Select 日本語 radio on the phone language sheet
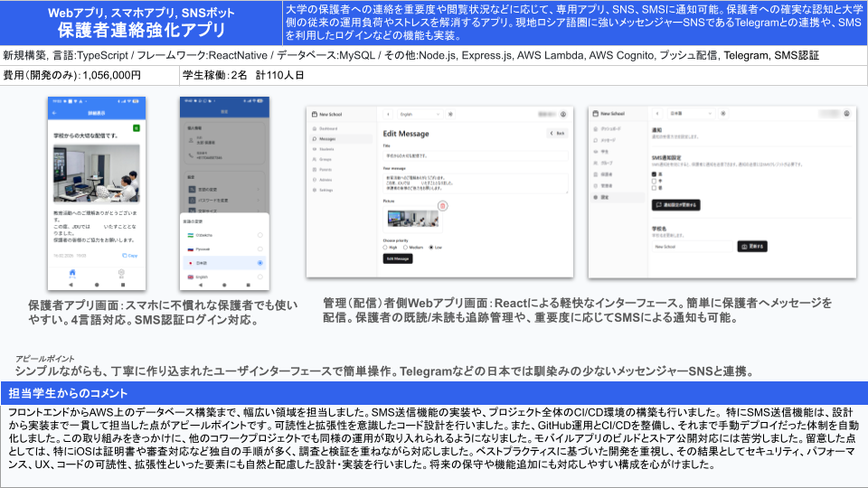868x488 pixels. click(x=260, y=263)
